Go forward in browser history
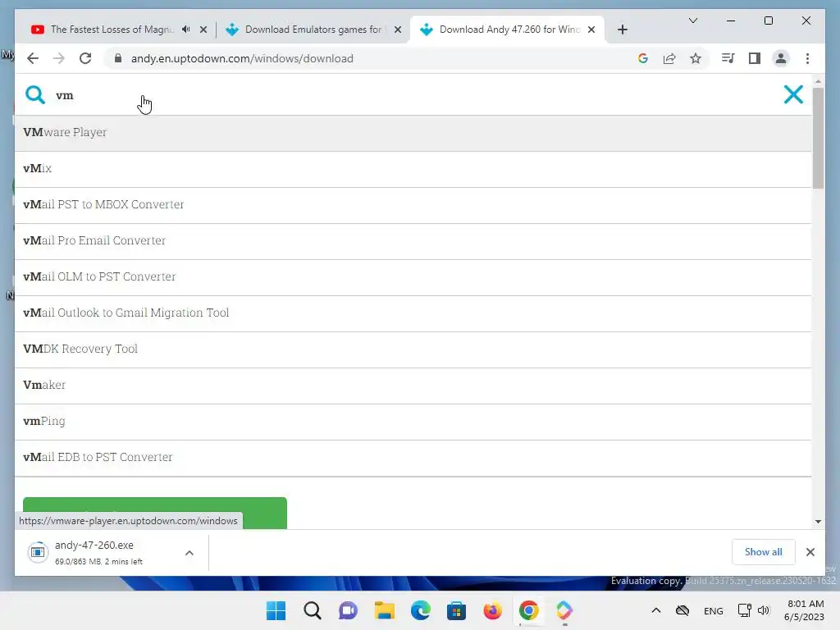The height and width of the screenshot is (630, 840). [x=59, y=58]
